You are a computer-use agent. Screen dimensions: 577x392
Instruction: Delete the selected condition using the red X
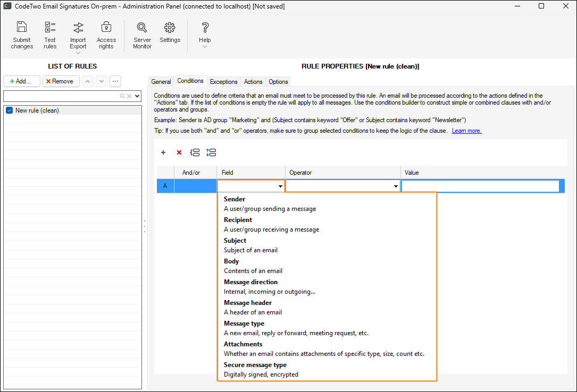pos(179,152)
